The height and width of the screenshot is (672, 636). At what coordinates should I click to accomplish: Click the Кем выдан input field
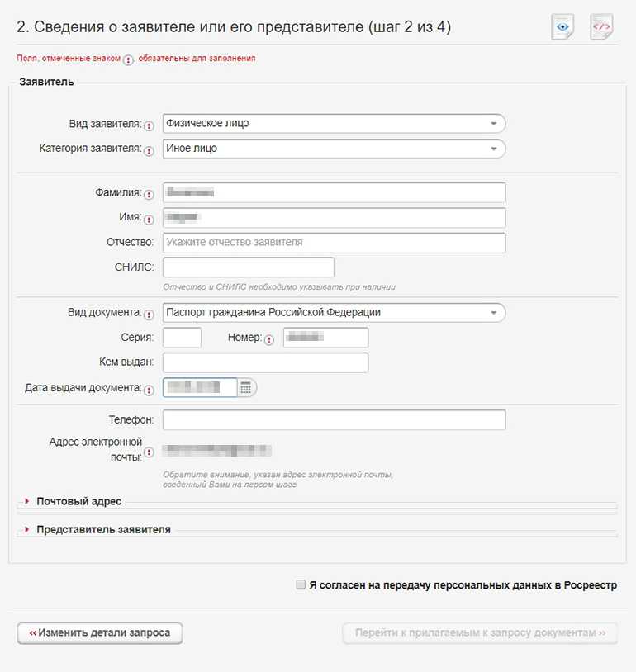[265, 362]
